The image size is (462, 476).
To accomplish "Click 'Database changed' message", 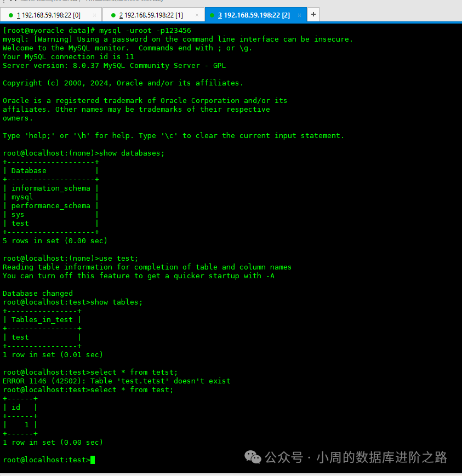I will point(38,293).
